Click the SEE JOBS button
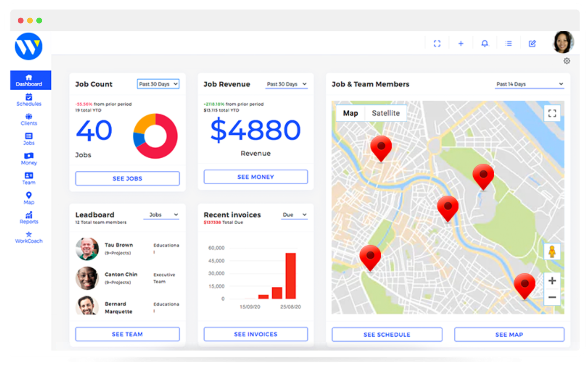This screenshot has height=373, width=588. click(x=128, y=178)
